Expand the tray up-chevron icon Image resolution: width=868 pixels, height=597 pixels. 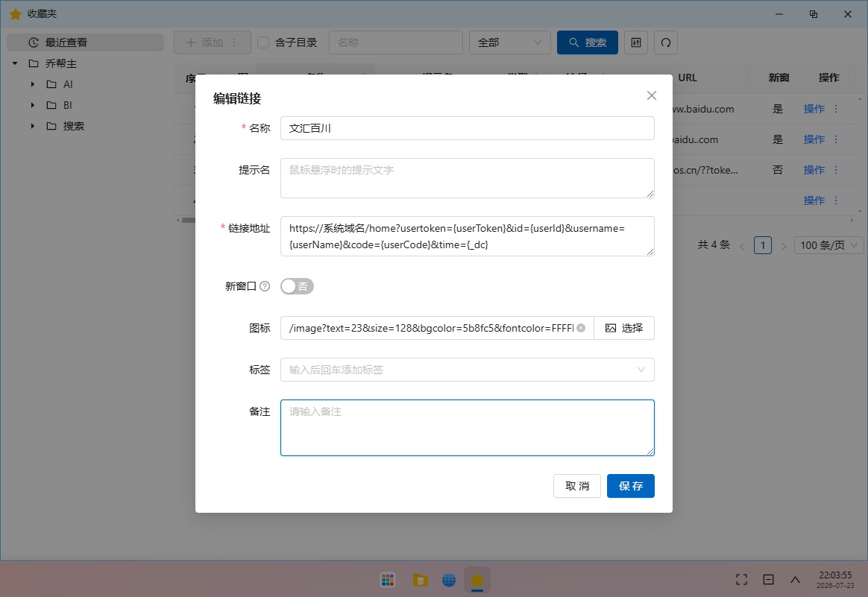pos(795,579)
